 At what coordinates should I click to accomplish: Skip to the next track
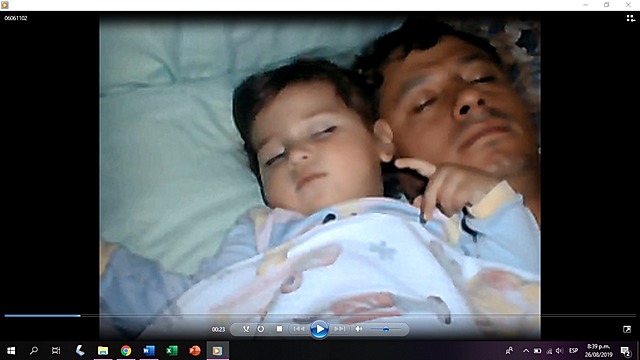340,329
